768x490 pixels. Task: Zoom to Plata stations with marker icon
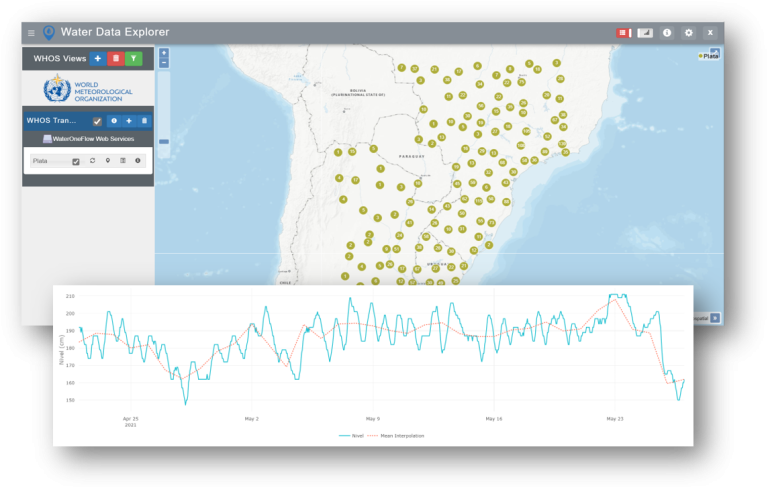(107, 161)
